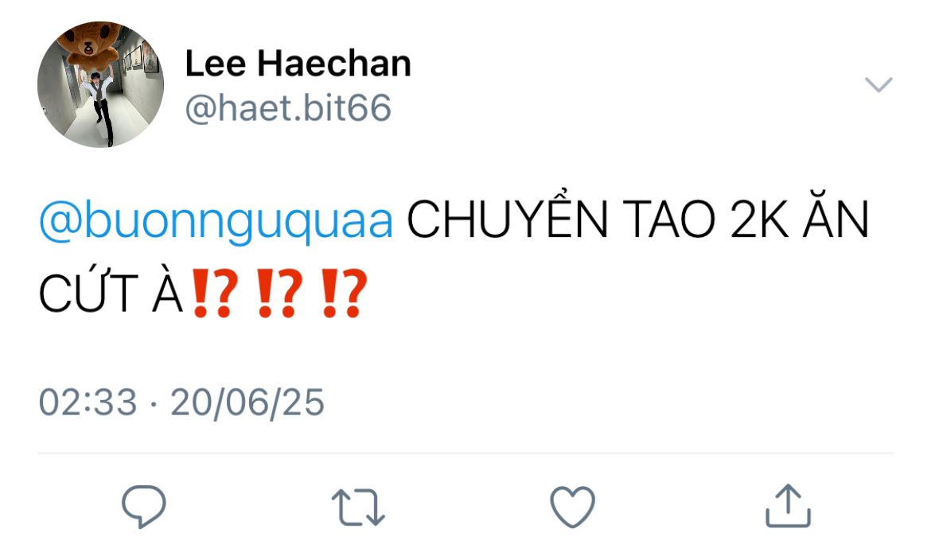Click the 2K text in the tweet
This screenshot has width=931, height=560.
pos(759,220)
